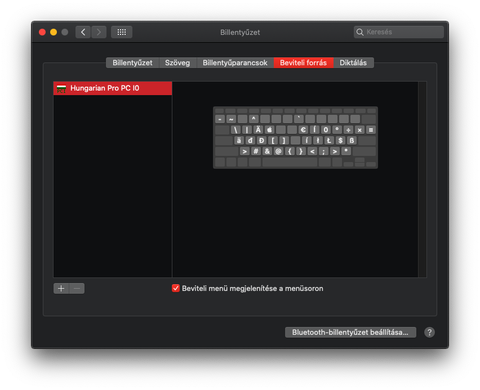Add input source with plus button

(x=61, y=288)
